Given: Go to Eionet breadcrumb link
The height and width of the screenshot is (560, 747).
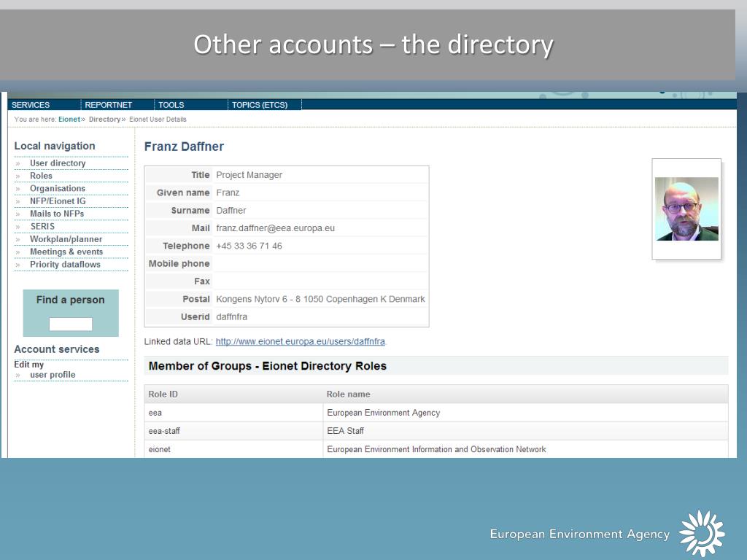Looking at the screenshot, I should 69,119.
